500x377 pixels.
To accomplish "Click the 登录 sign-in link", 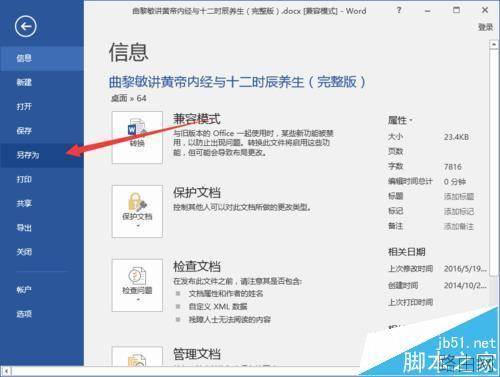I will [485, 27].
